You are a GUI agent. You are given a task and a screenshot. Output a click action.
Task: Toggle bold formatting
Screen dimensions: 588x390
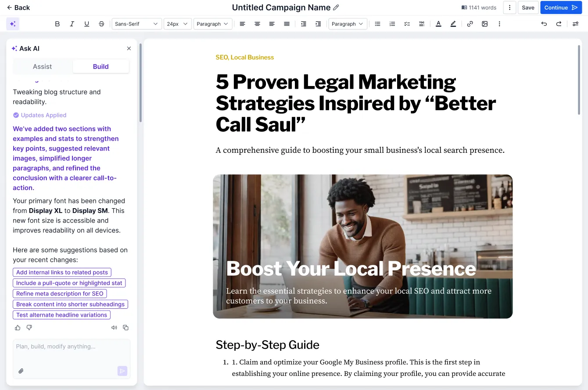[57, 24]
